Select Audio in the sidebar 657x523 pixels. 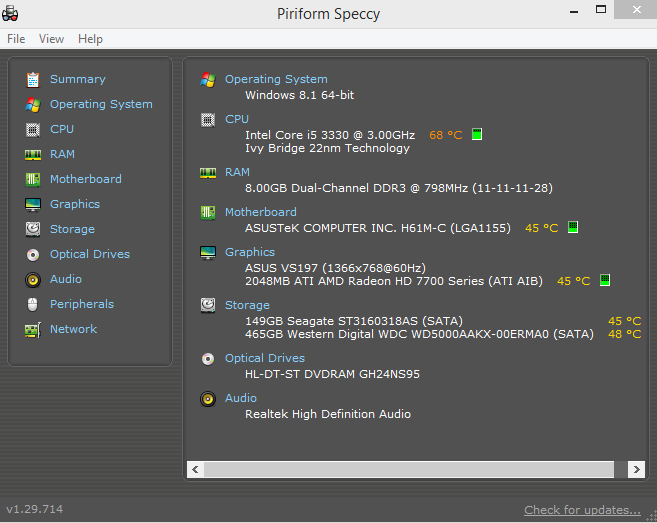pyautogui.click(x=65, y=279)
